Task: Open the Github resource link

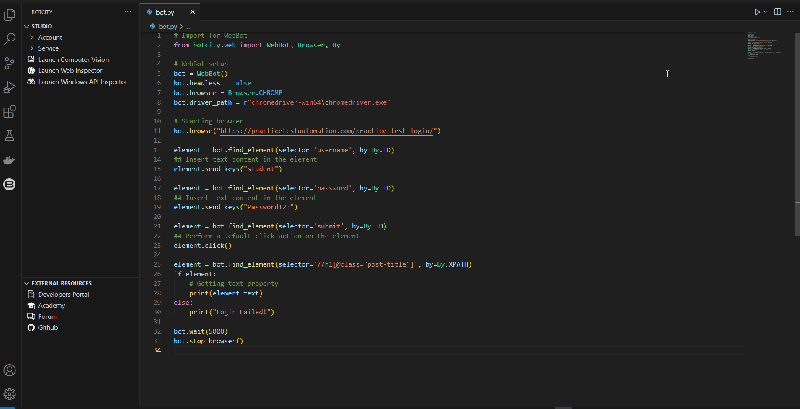Action: (47, 328)
